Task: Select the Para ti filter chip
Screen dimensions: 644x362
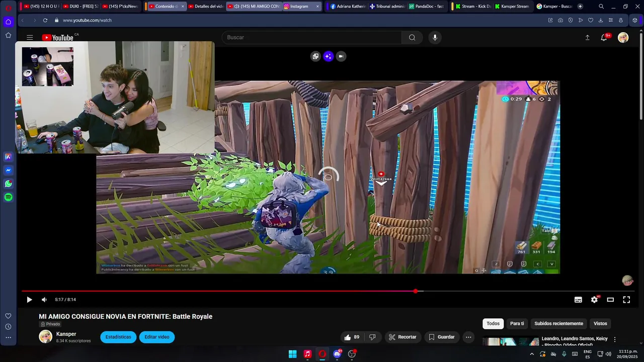Action: [x=517, y=324]
